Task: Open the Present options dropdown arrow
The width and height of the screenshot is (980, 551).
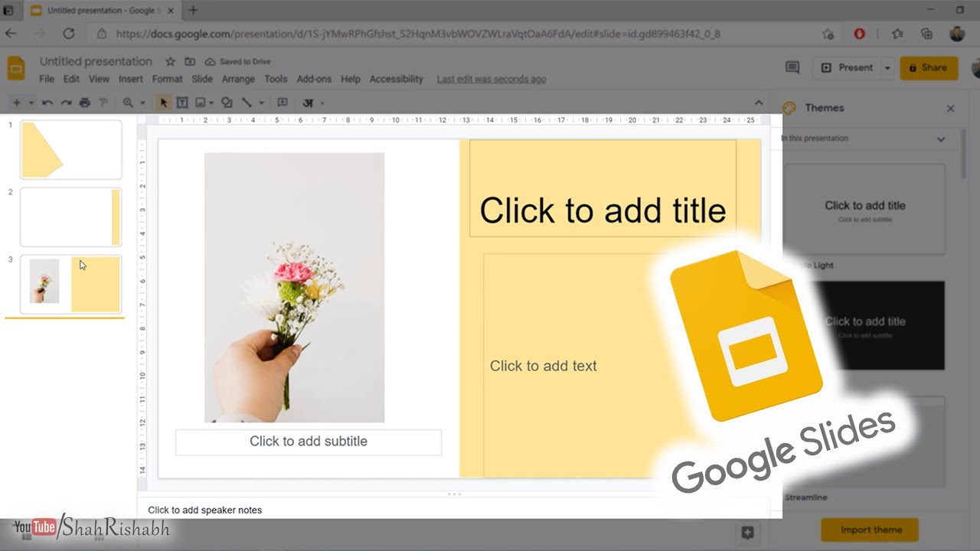Action: coord(887,67)
